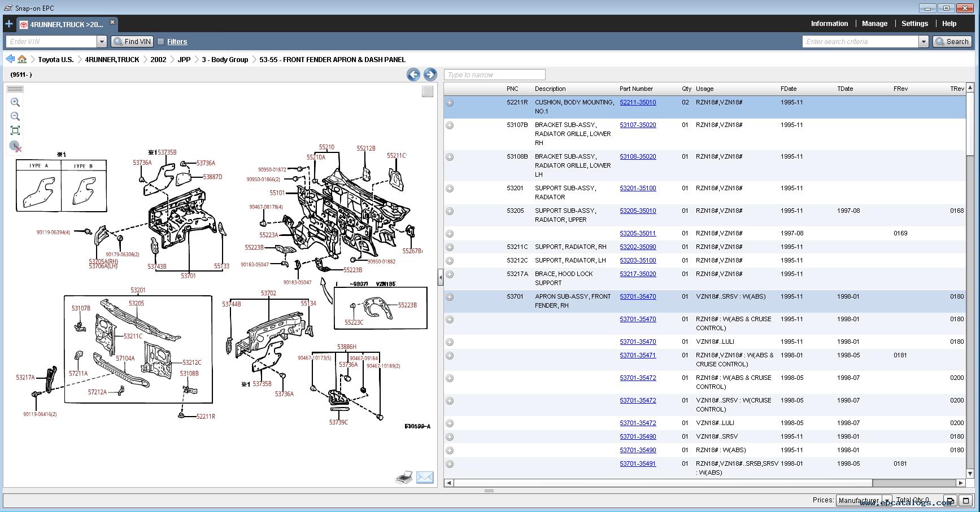
Task: Add part 53205-35010 using plus icon
Action: pos(450,211)
